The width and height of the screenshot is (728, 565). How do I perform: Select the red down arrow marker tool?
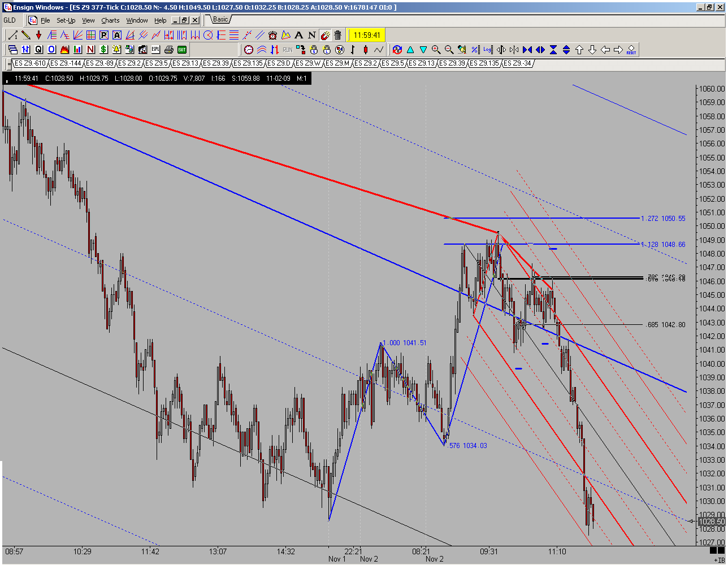38,35
